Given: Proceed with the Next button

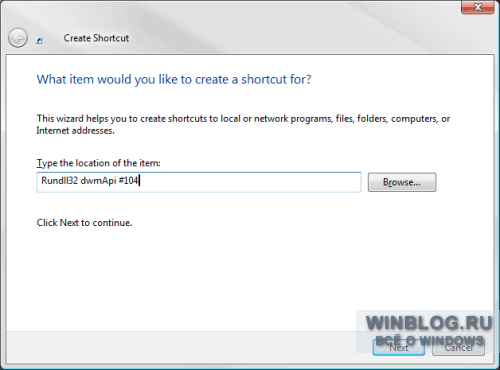Looking at the screenshot, I should point(399,348).
